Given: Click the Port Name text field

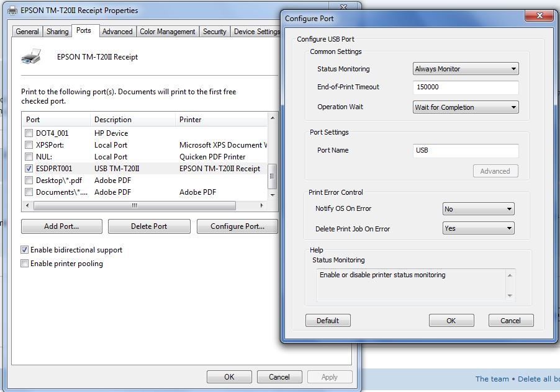Looking at the screenshot, I should coord(466,150).
